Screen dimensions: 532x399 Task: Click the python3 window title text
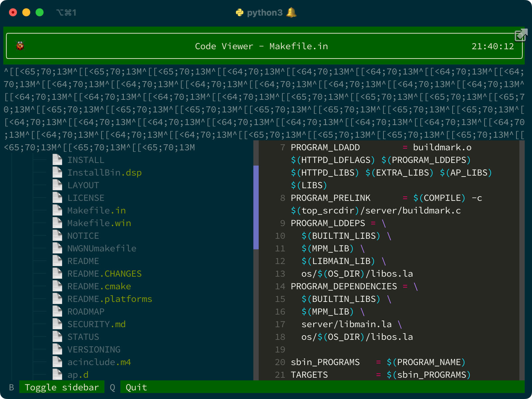coord(265,13)
